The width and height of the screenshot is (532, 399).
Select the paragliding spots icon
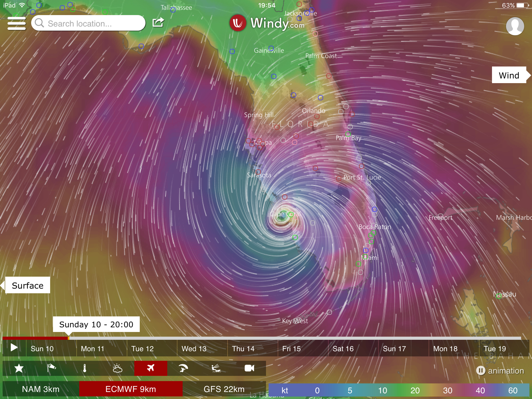point(183,368)
